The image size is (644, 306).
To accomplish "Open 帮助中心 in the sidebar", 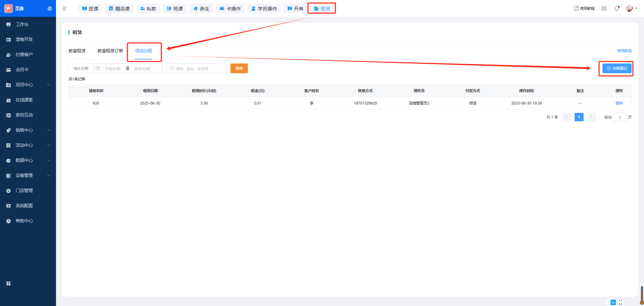I will (24, 221).
